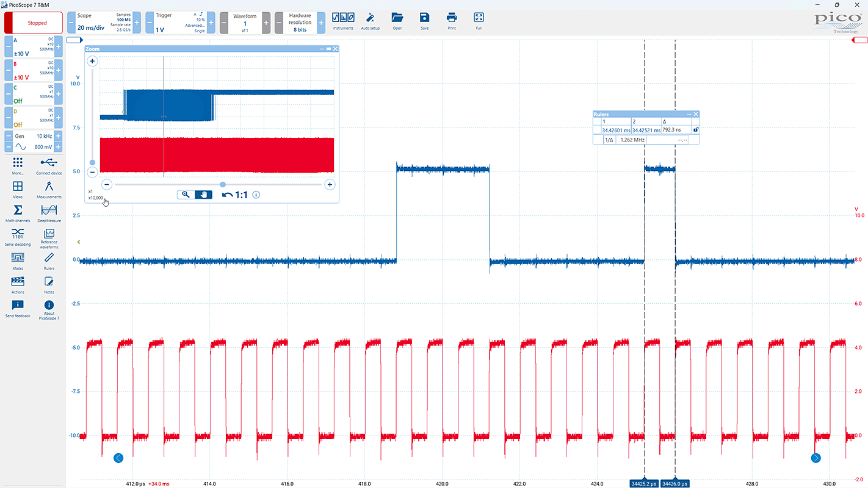Reset zoom with the 1:1 button
868x488 pixels.
pyautogui.click(x=234, y=195)
